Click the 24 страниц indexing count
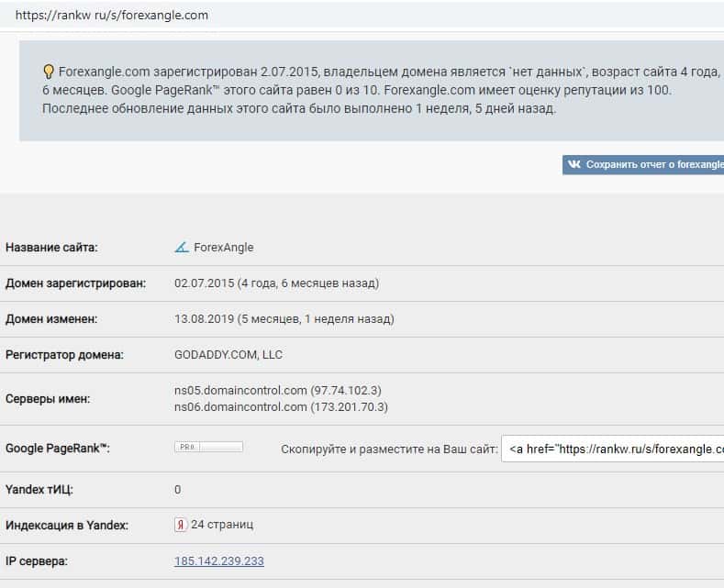This screenshot has width=724, height=588. pos(221,525)
